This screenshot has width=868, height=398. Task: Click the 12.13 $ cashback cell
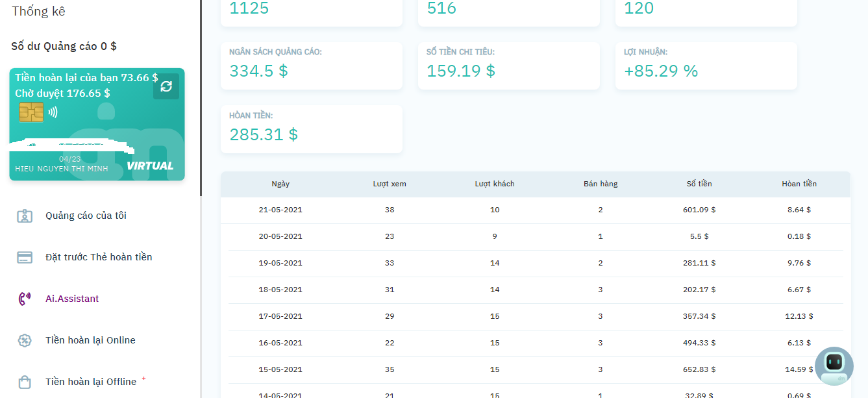(x=799, y=316)
